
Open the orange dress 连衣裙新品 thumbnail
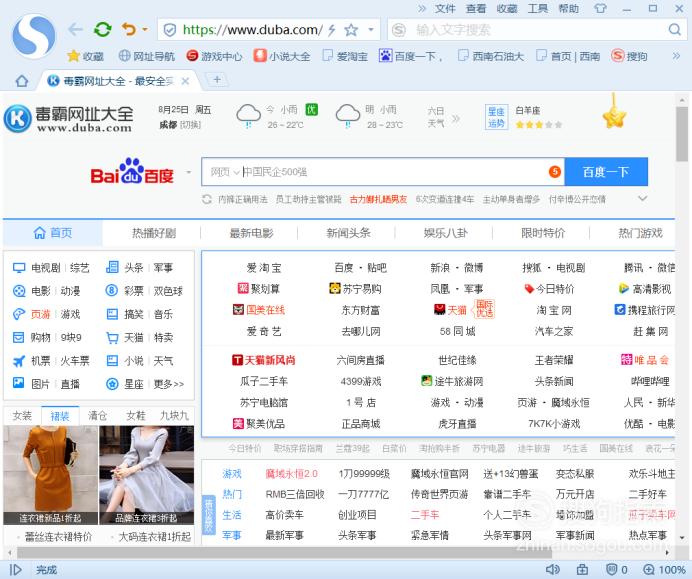pos(50,475)
